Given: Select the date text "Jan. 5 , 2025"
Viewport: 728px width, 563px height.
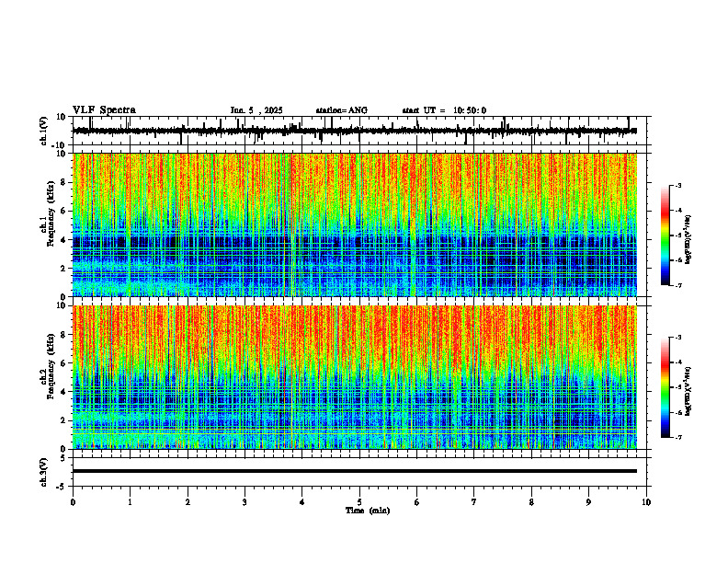Looking at the screenshot, I should (x=256, y=110).
